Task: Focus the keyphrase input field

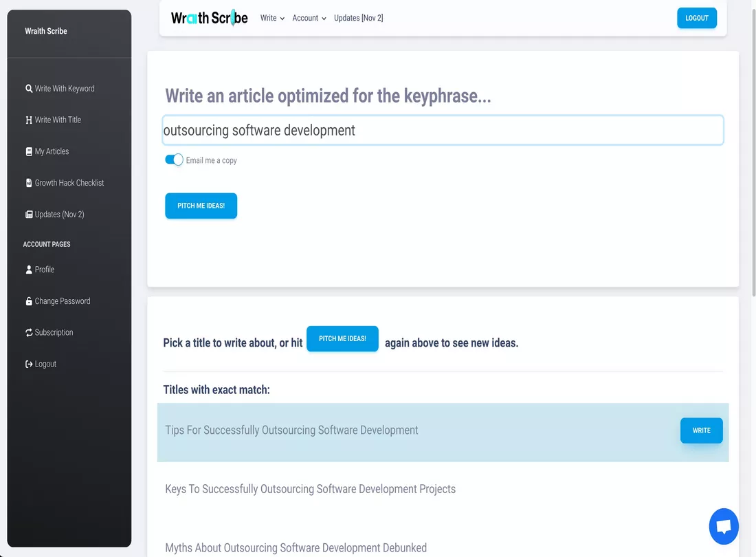Action: point(443,130)
